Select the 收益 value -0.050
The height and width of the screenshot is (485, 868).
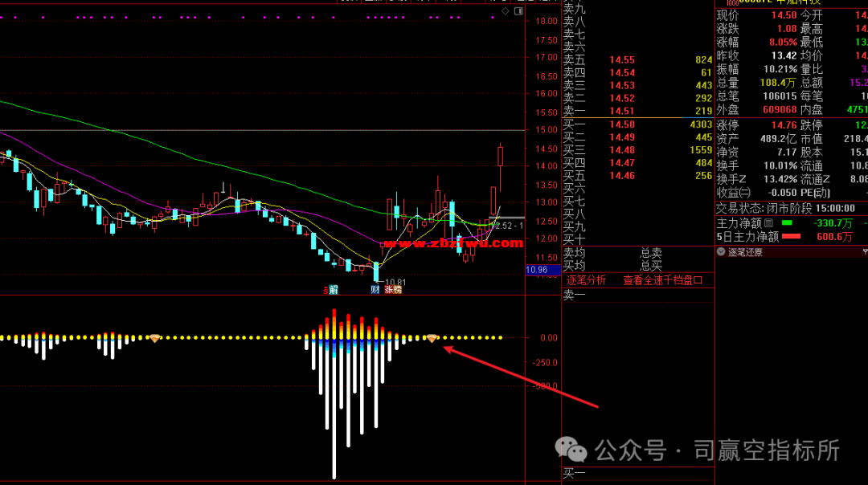point(782,193)
